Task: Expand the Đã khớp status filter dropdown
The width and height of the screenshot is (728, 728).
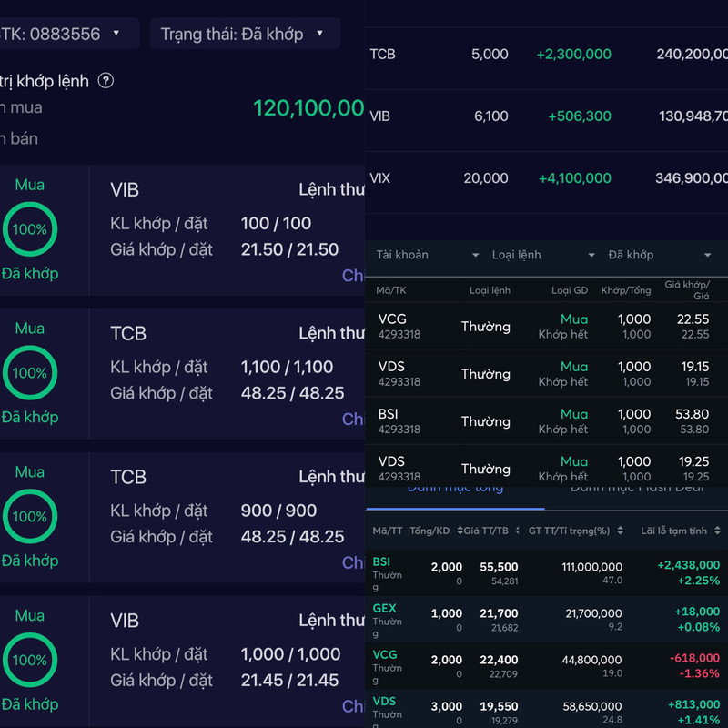Action: 659,255
